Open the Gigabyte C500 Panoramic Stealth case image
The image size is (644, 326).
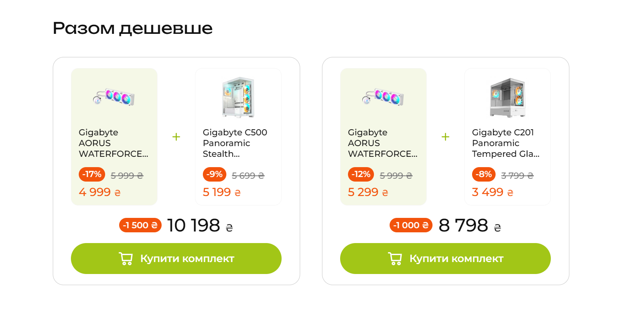click(238, 97)
